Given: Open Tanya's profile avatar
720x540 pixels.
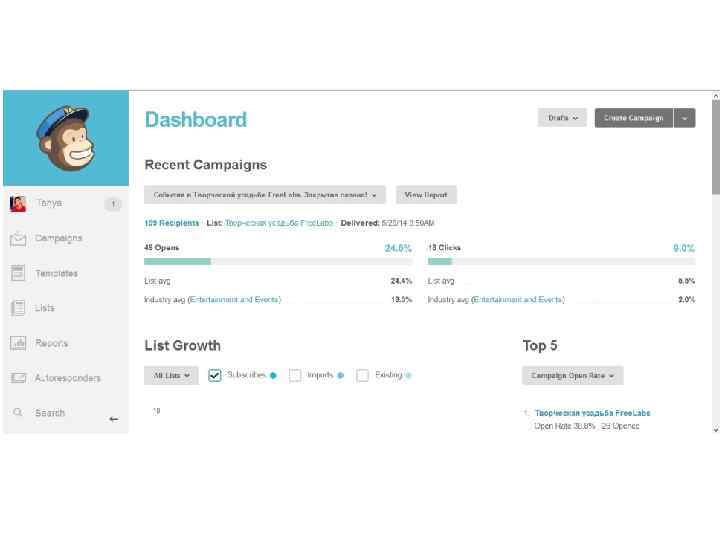Looking at the screenshot, I should [18, 203].
